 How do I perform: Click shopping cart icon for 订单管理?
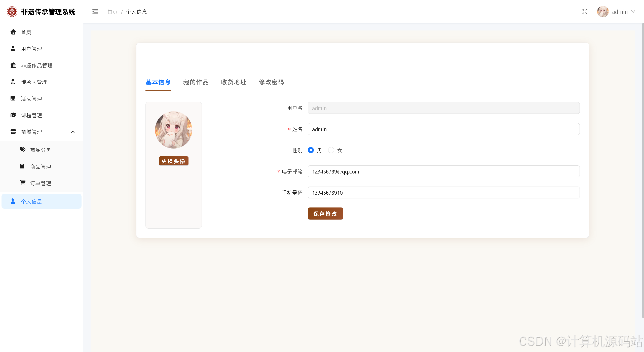point(22,183)
